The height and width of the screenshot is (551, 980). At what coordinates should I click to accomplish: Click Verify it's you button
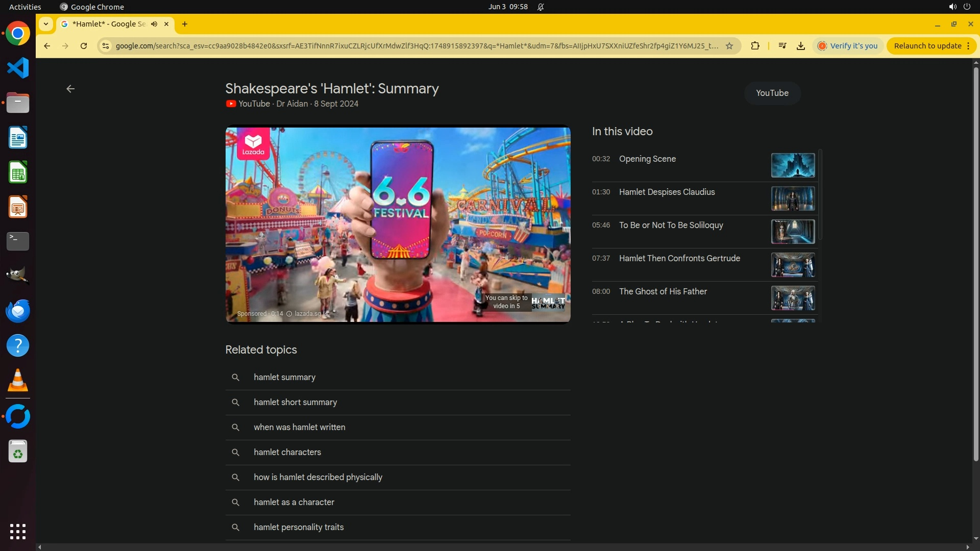point(848,46)
